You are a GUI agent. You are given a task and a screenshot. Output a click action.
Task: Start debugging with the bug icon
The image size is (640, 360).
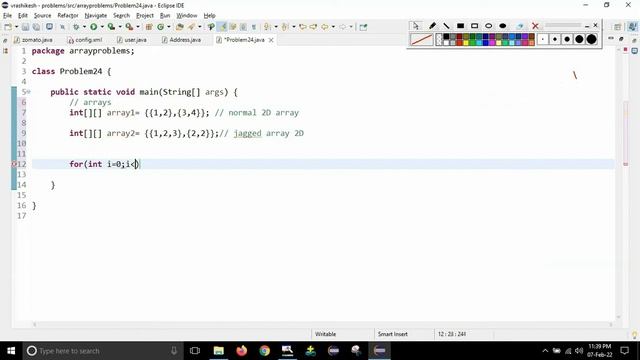(x=76, y=27)
